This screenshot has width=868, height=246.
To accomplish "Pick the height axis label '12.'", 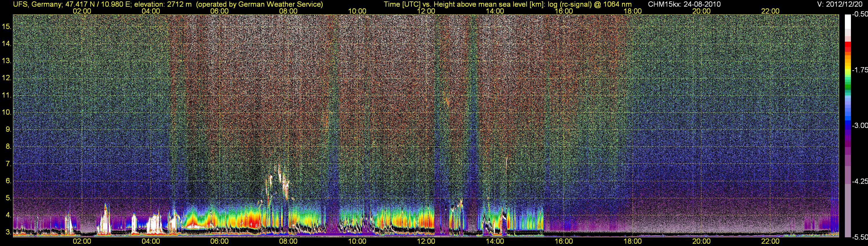I will [x=7, y=78].
